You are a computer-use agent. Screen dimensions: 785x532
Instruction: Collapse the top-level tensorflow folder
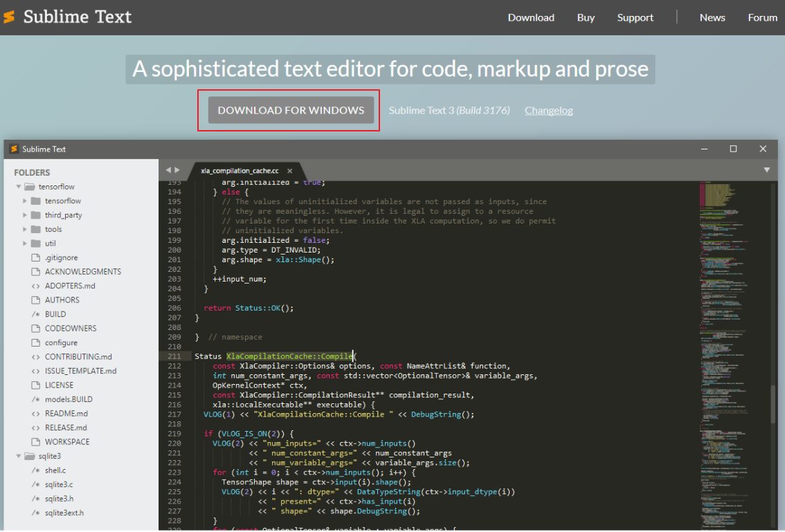pyautogui.click(x=19, y=187)
